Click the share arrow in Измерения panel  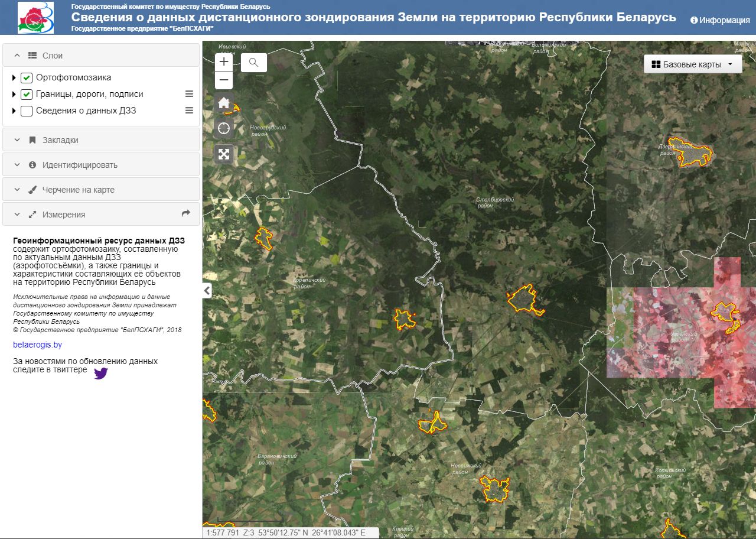tap(186, 214)
